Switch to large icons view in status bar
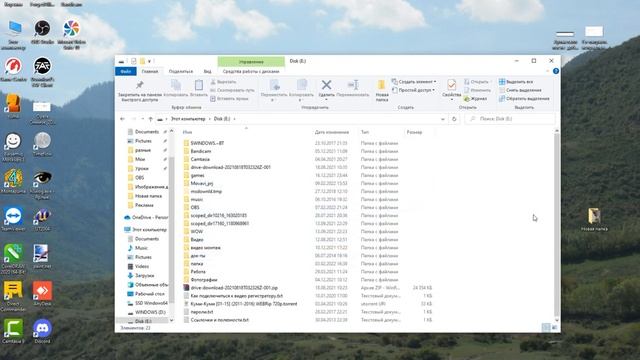Image resolution: width=640 pixels, height=360 pixels. click(555, 327)
